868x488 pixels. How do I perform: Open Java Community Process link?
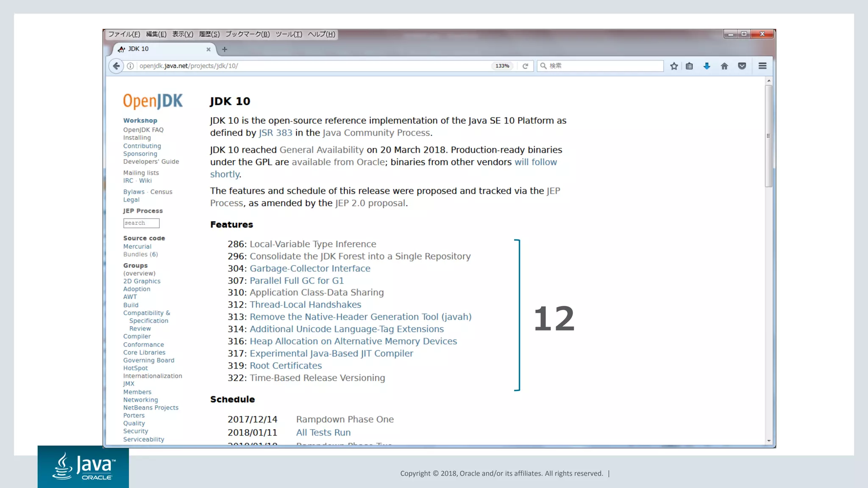tap(376, 133)
